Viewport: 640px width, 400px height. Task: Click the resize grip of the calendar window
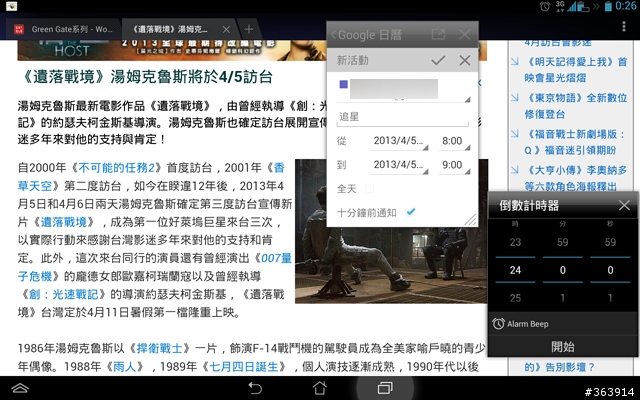pyautogui.click(x=470, y=220)
